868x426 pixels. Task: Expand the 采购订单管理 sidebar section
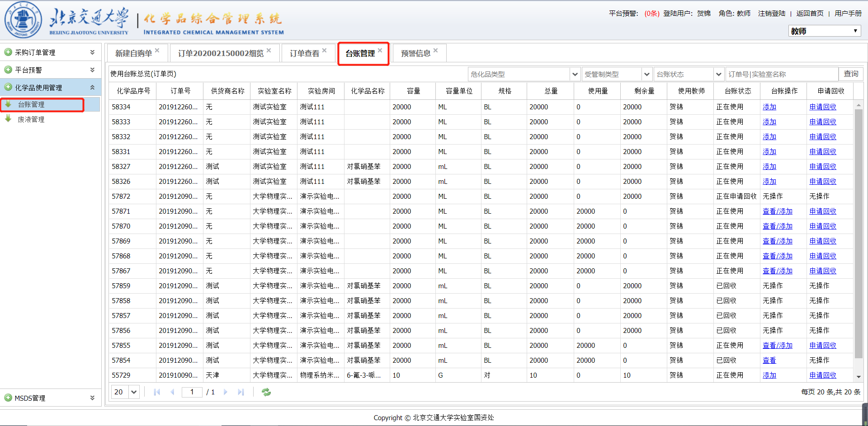click(x=92, y=52)
